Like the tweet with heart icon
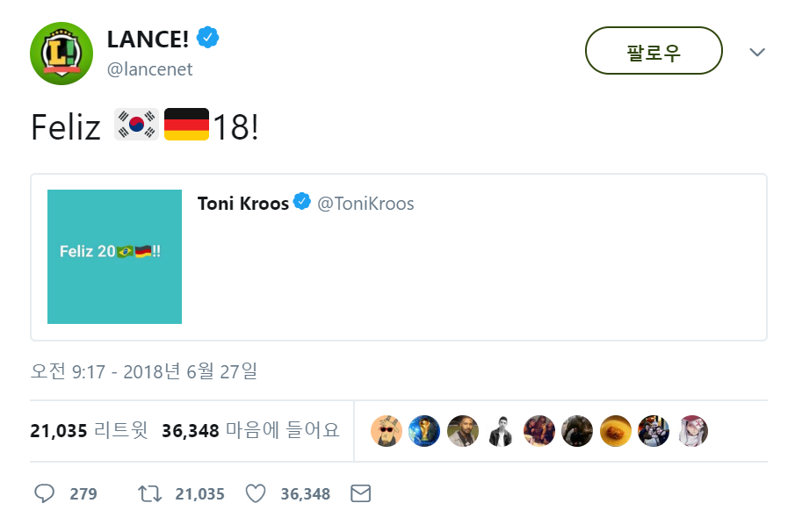 (x=255, y=493)
